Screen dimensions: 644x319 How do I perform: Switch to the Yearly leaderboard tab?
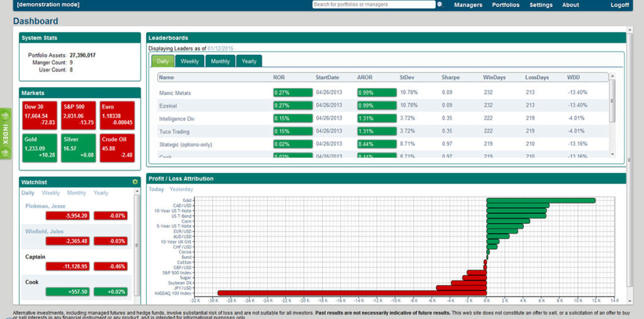point(249,61)
